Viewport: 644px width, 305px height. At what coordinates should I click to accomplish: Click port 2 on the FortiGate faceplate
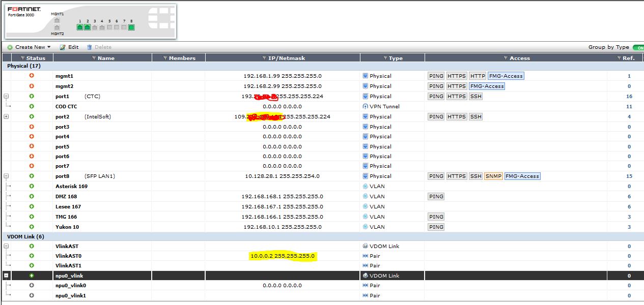[87, 27]
